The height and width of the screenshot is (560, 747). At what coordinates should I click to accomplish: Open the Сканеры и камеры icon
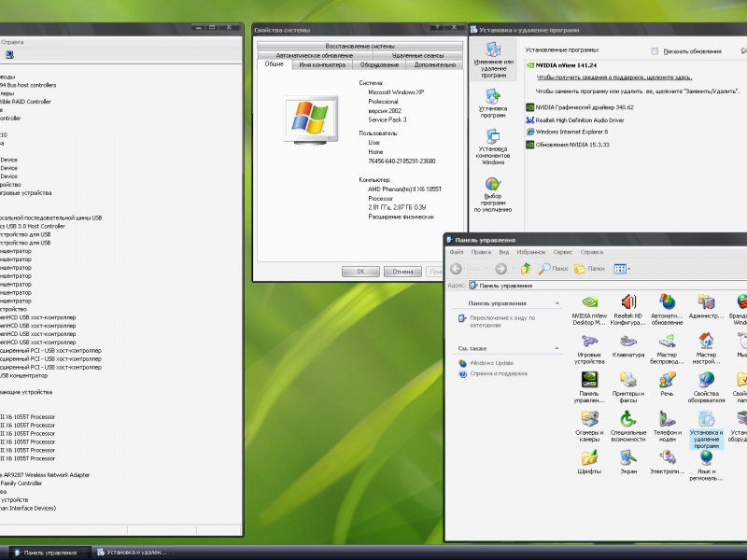(589, 427)
